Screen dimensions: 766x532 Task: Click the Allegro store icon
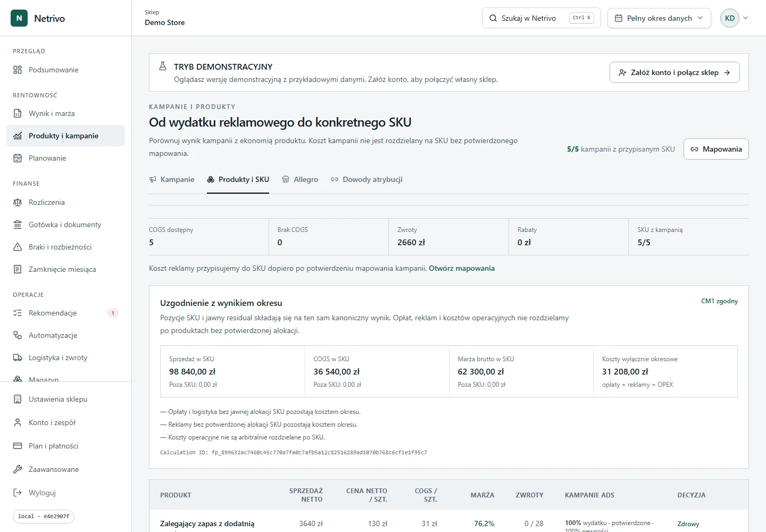pos(286,179)
